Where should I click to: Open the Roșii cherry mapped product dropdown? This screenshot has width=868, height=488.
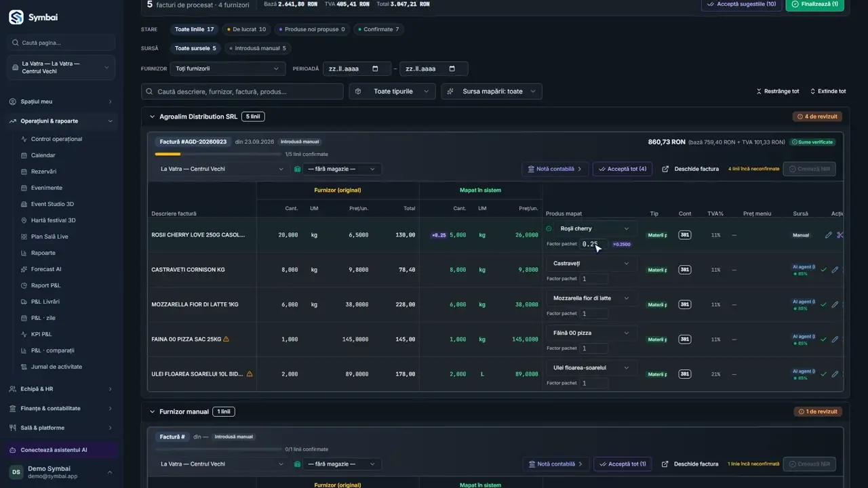tap(595, 228)
